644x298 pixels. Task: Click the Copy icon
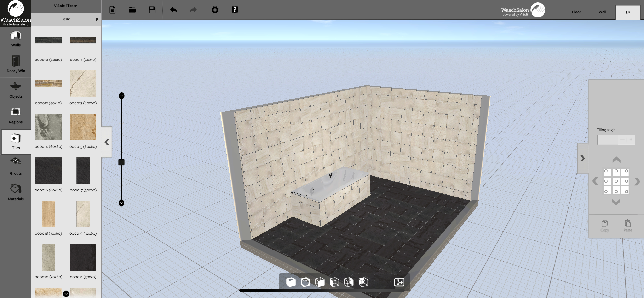pos(604,226)
